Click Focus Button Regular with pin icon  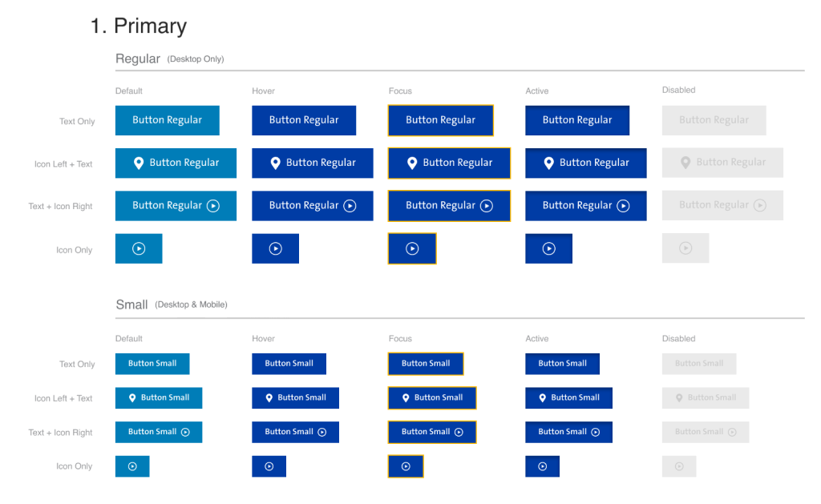pyautogui.click(x=449, y=163)
